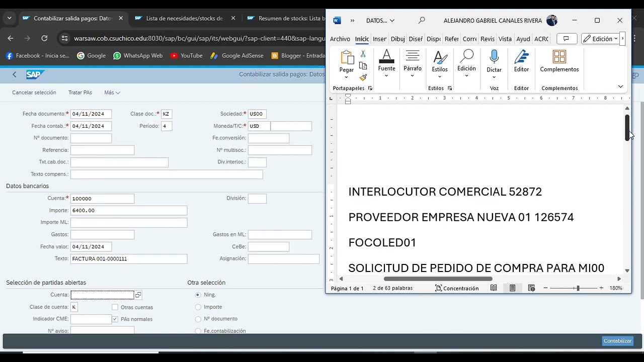The height and width of the screenshot is (362, 644).
Task: Switch to the Vista tab in Word
Action: (505, 39)
